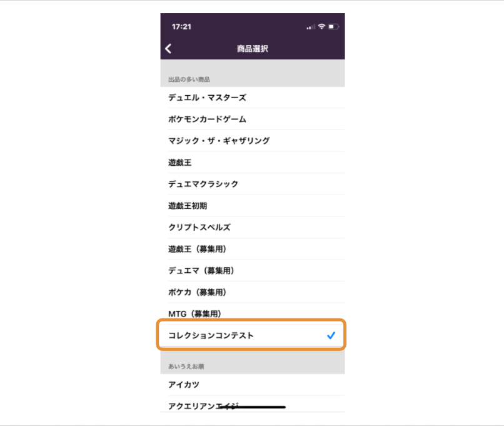Choose デュエマ（募集用）
504x426 pixels.
click(x=253, y=270)
